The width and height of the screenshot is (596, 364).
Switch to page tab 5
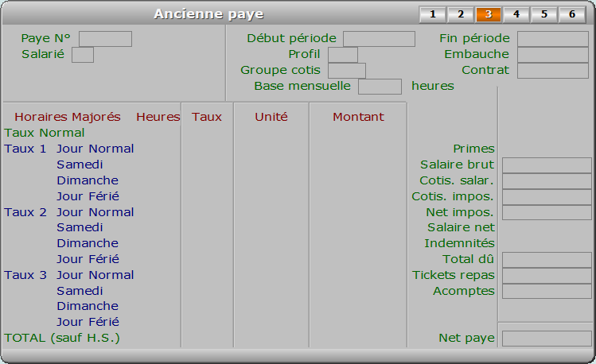click(x=544, y=14)
